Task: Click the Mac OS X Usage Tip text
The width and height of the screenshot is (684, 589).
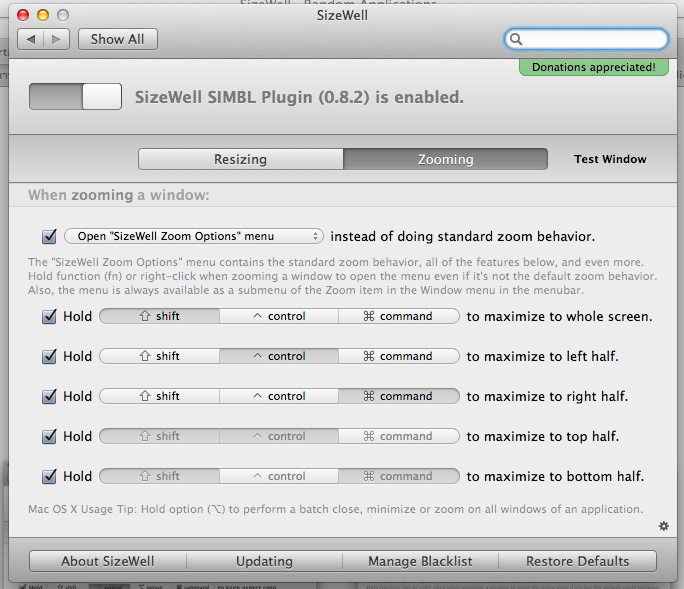Action: pos(335,509)
